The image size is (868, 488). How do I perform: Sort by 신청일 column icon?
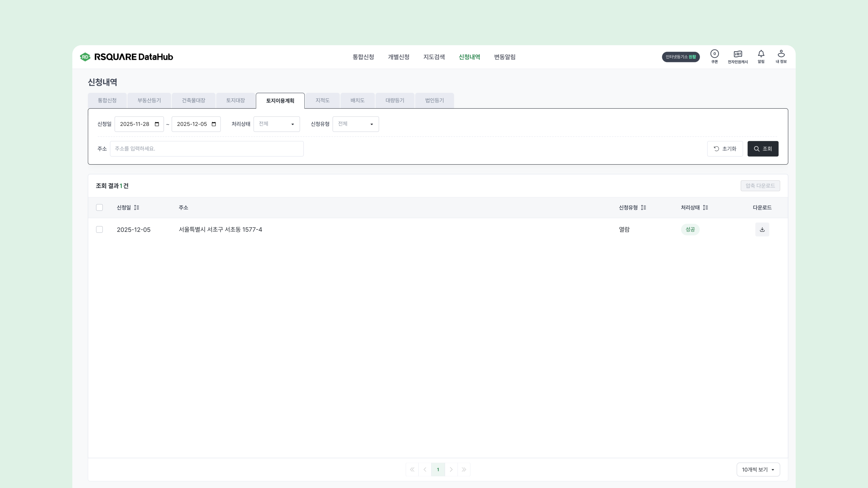[x=137, y=207]
